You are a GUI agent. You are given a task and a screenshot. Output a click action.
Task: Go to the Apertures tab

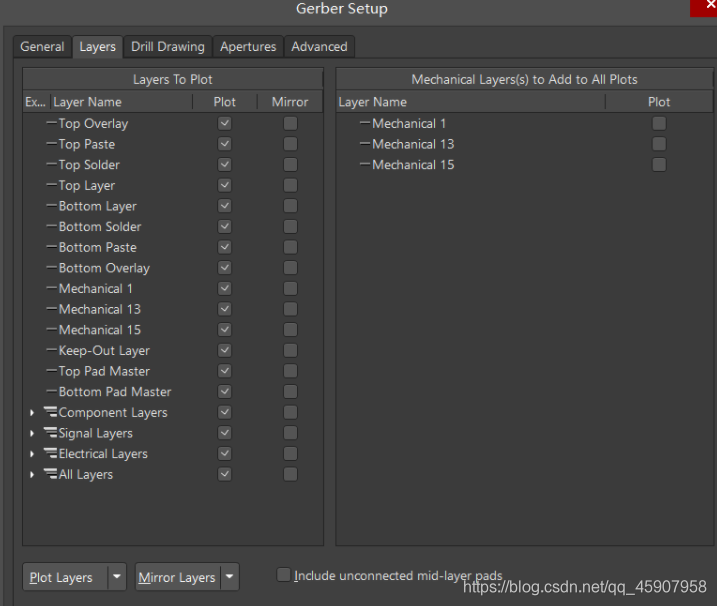click(x=248, y=47)
